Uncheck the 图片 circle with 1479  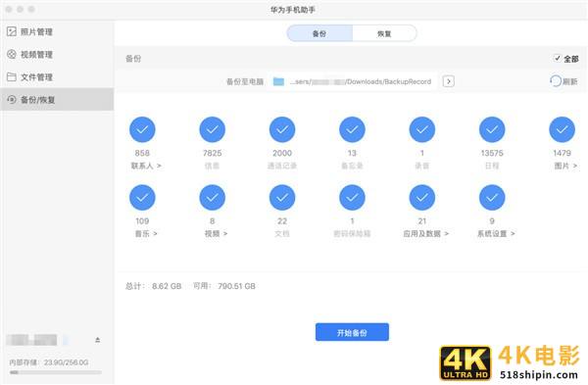562,129
